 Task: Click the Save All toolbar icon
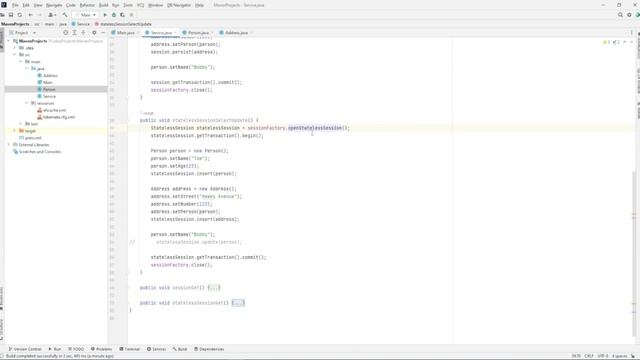click(11, 15)
